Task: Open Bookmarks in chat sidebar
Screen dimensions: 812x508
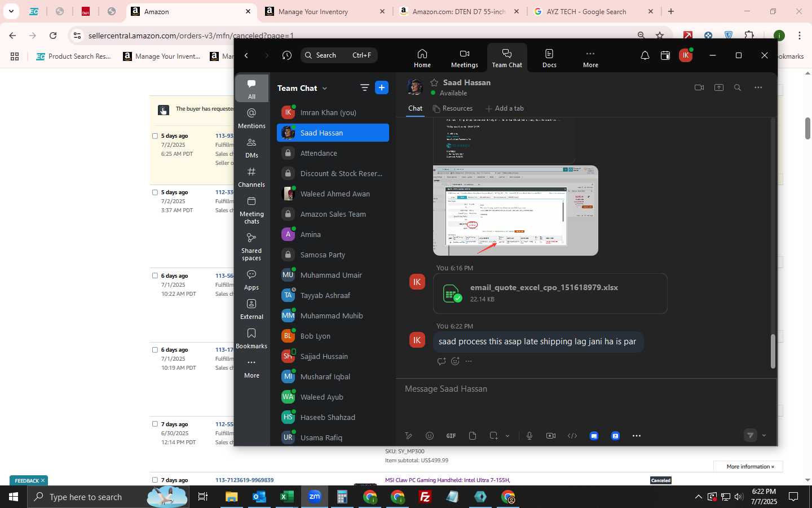Action: tap(251, 339)
